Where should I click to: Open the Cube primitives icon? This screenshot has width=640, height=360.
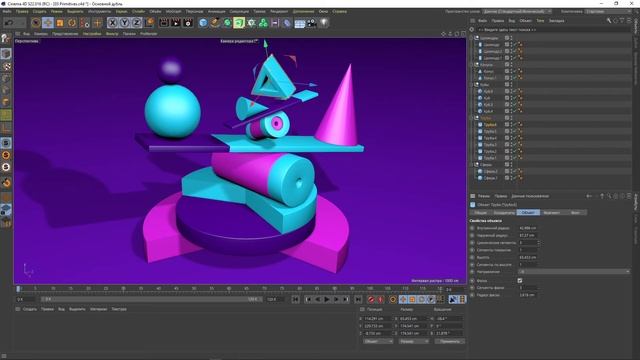point(203,23)
